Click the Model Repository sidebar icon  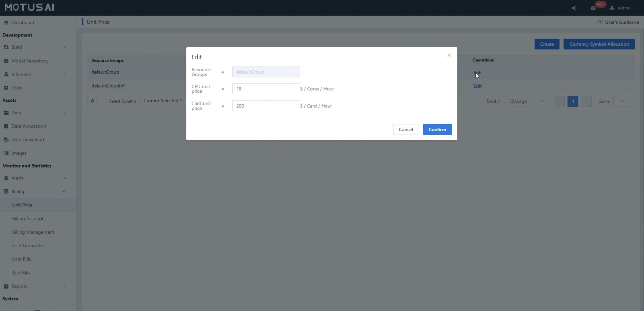[6, 61]
